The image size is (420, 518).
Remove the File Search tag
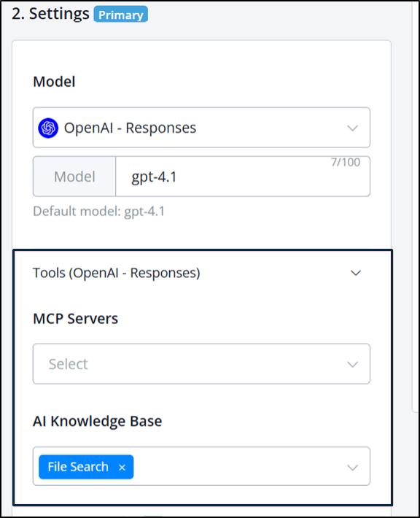pyautogui.click(x=122, y=468)
